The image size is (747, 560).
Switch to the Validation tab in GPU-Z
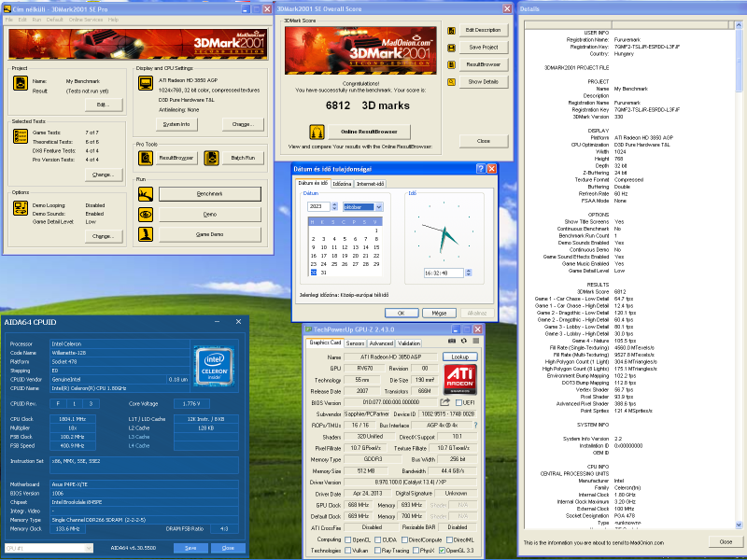[409, 343]
